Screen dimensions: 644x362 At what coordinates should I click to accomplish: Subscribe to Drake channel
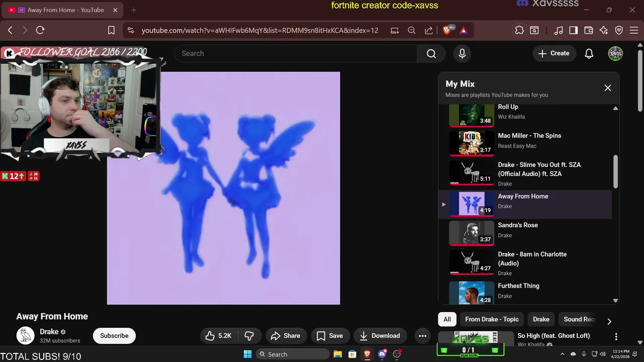click(x=114, y=336)
